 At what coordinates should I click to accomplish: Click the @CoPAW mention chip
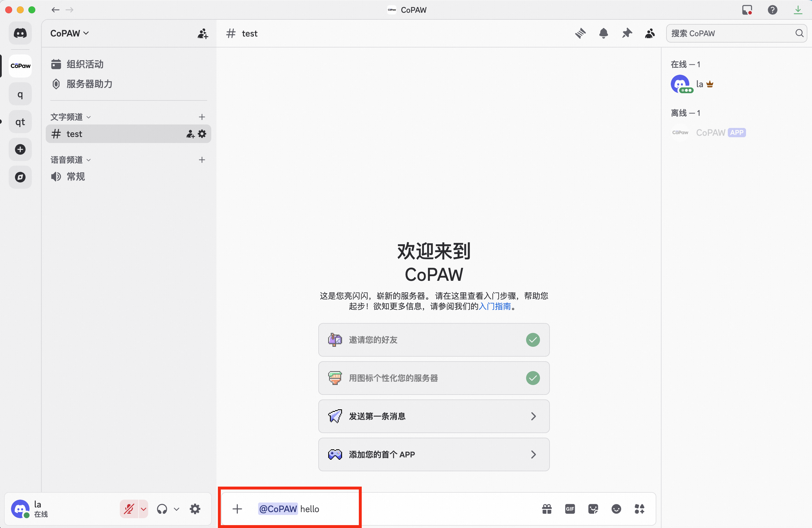click(278, 509)
